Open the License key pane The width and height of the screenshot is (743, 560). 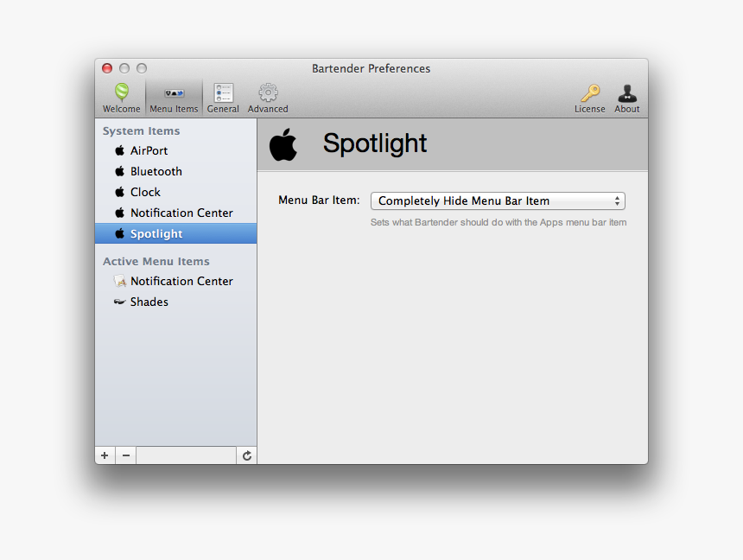[589, 99]
